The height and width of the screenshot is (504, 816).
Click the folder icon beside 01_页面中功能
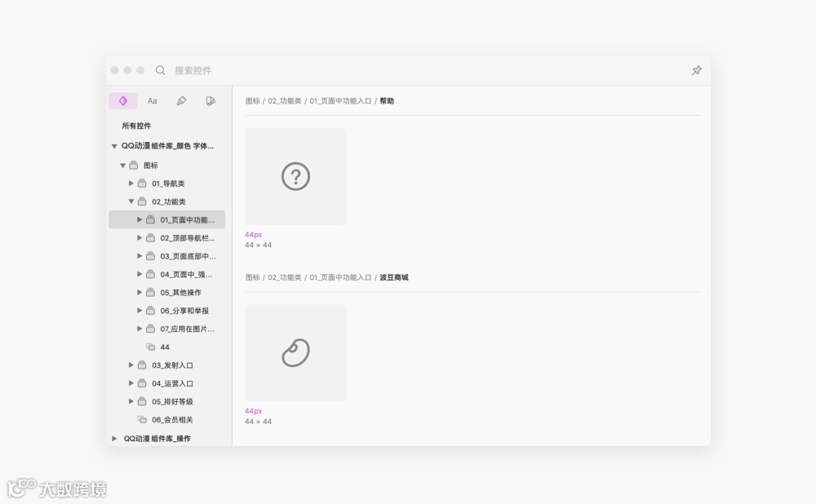(150, 219)
